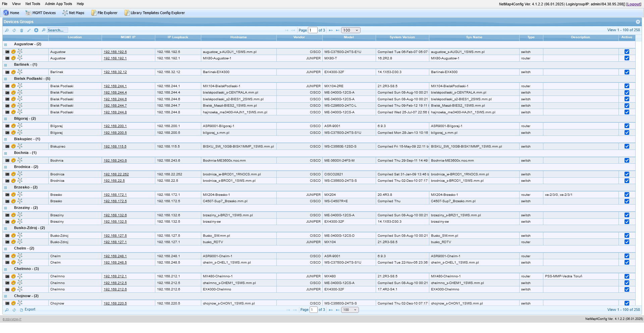The width and height of the screenshot is (644, 333).
Task: Click the magnifier icon beside the Search field
Action: click(44, 30)
